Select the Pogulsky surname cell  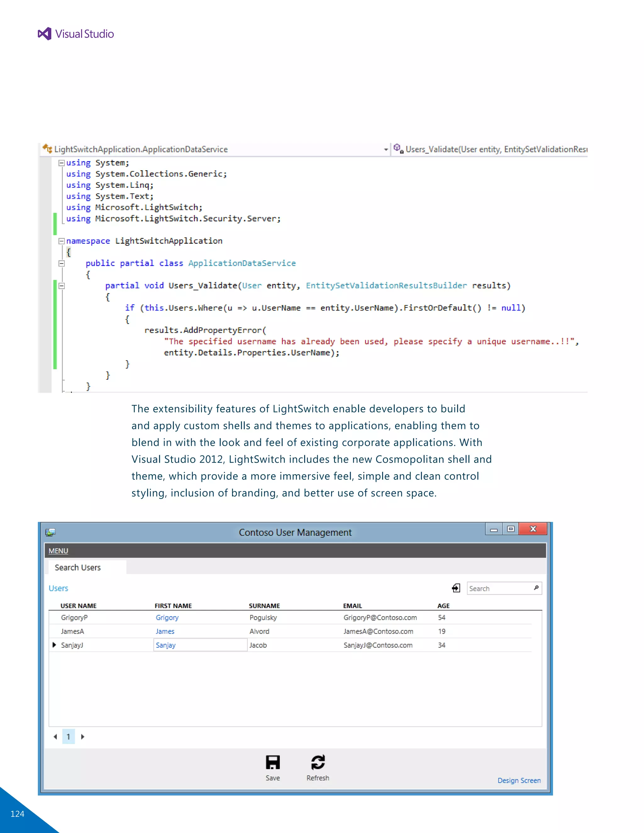coord(263,617)
